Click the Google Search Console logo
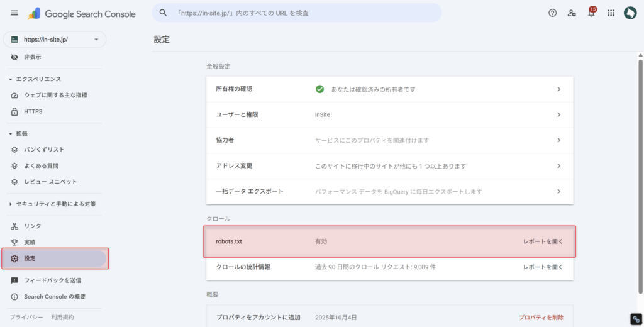The width and height of the screenshot is (644, 327). click(x=81, y=14)
